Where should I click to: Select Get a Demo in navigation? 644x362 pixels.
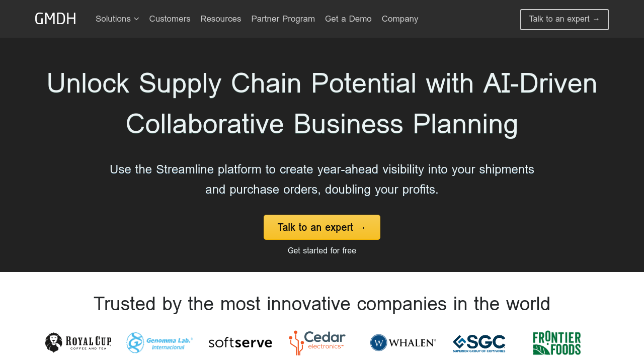tap(348, 19)
